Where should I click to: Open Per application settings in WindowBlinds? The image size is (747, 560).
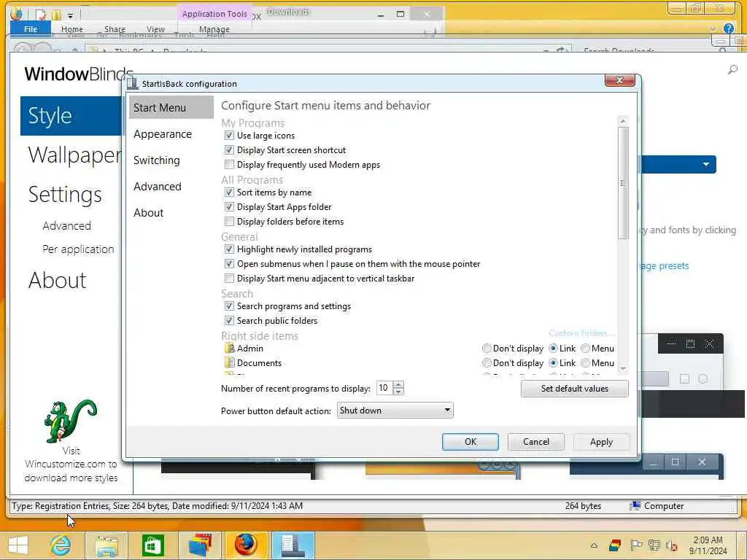[x=78, y=249]
